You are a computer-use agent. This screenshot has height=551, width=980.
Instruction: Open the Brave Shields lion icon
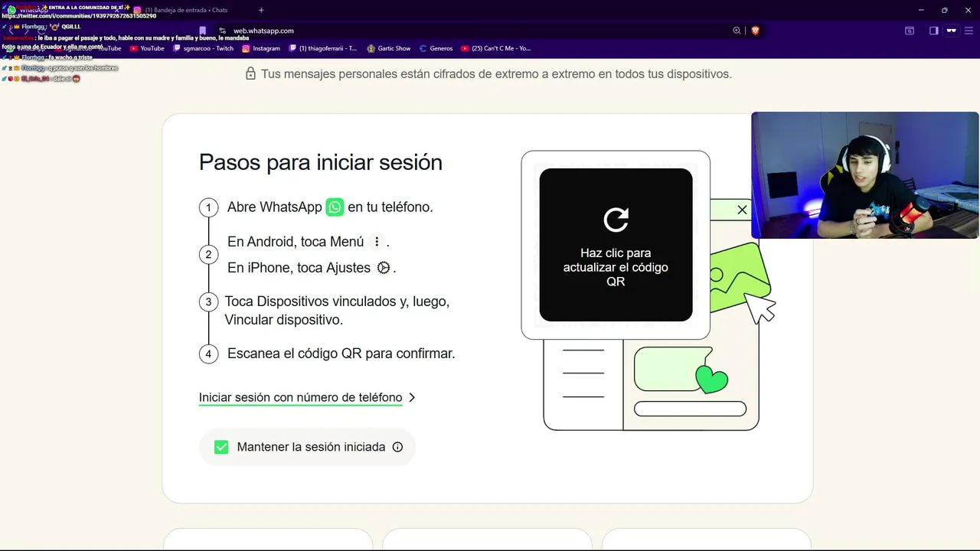(x=755, y=31)
